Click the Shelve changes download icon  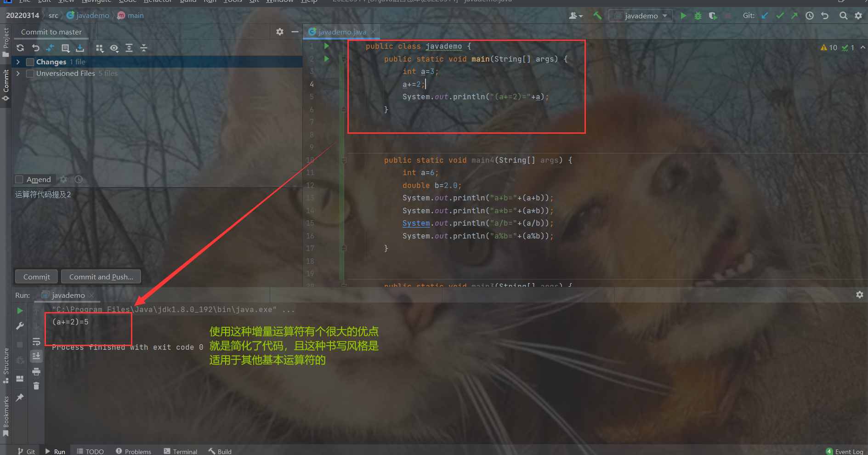(x=80, y=48)
